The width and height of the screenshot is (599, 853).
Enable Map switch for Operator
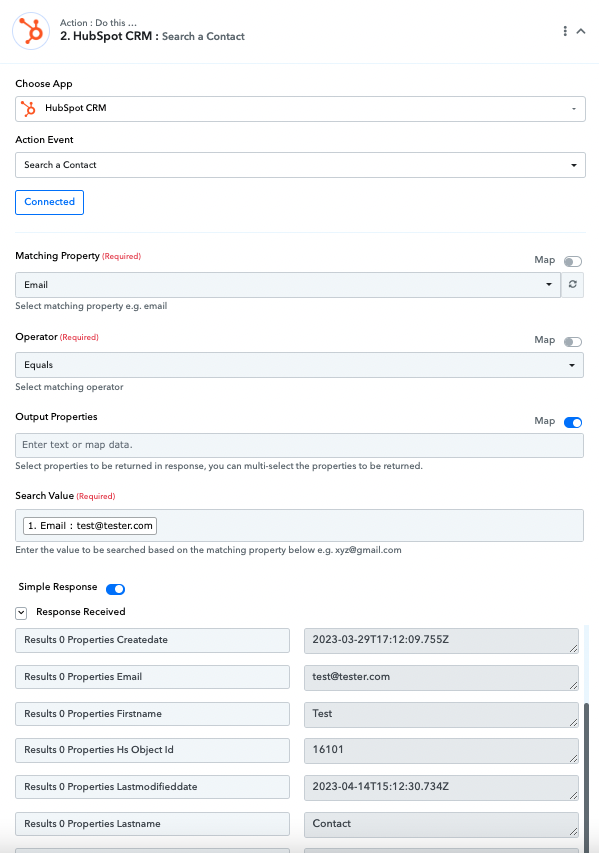point(572,342)
